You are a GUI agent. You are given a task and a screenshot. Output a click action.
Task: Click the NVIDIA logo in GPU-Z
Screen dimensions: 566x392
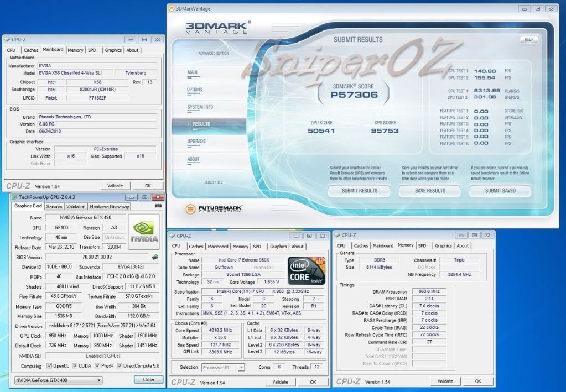pos(144,231)
